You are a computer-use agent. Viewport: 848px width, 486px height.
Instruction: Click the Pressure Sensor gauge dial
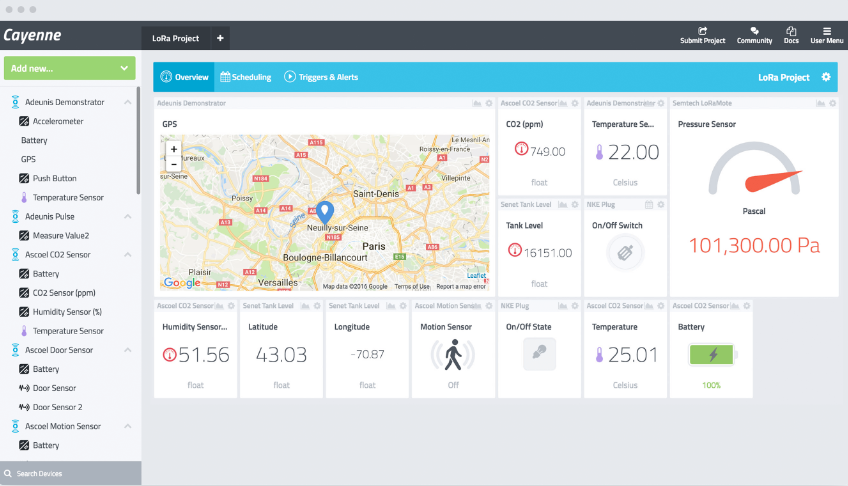click(x=754, y=169)
